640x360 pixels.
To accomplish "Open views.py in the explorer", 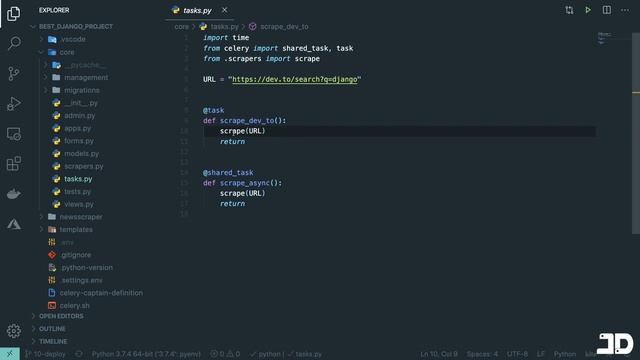I will point(79,204).
